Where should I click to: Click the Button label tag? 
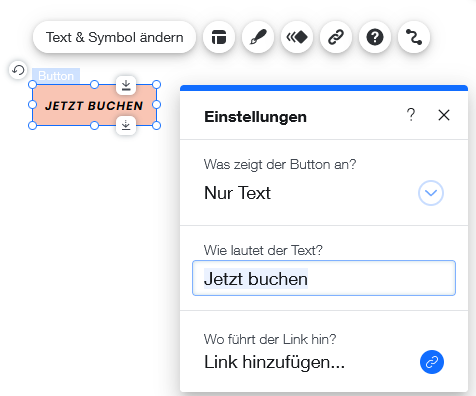pyautogui.click(x=56, y=76)
